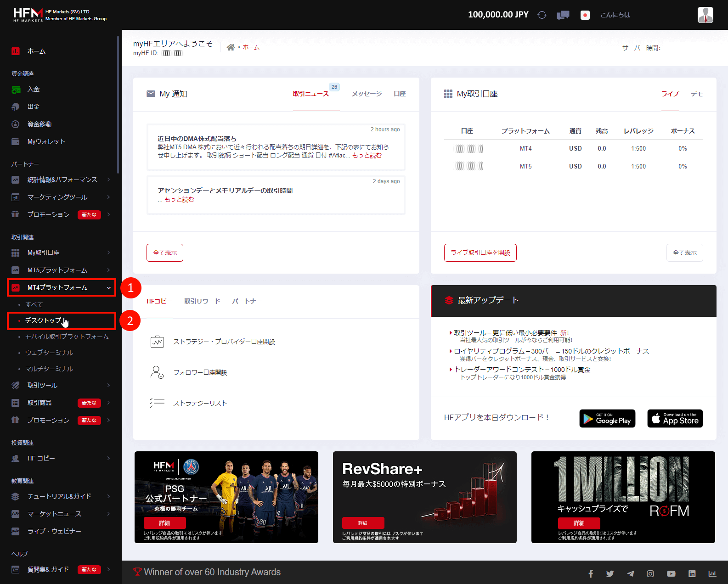The height and width of the screenshot is (584, 728).
Task: Click ライブ取引口座を開設 button
Action: point(480,253)
